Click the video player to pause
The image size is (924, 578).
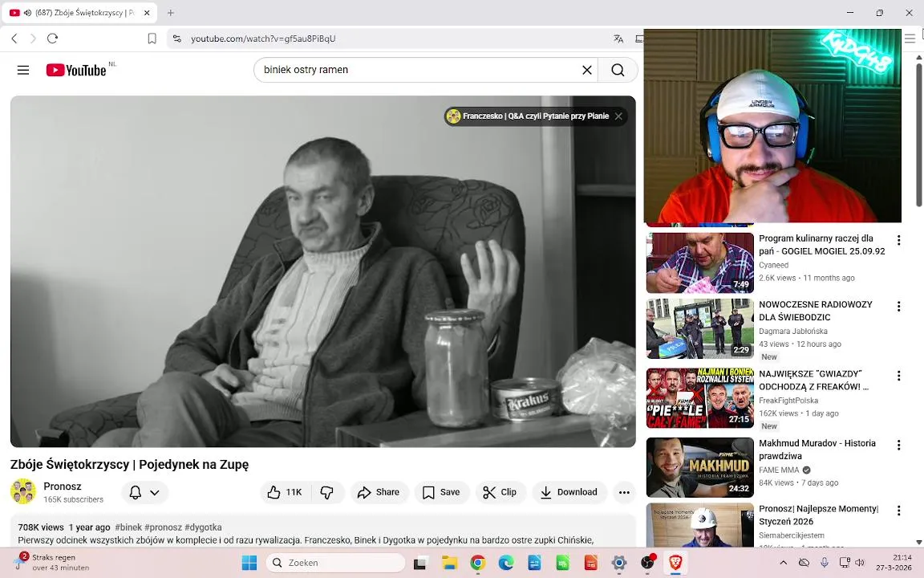323,271
